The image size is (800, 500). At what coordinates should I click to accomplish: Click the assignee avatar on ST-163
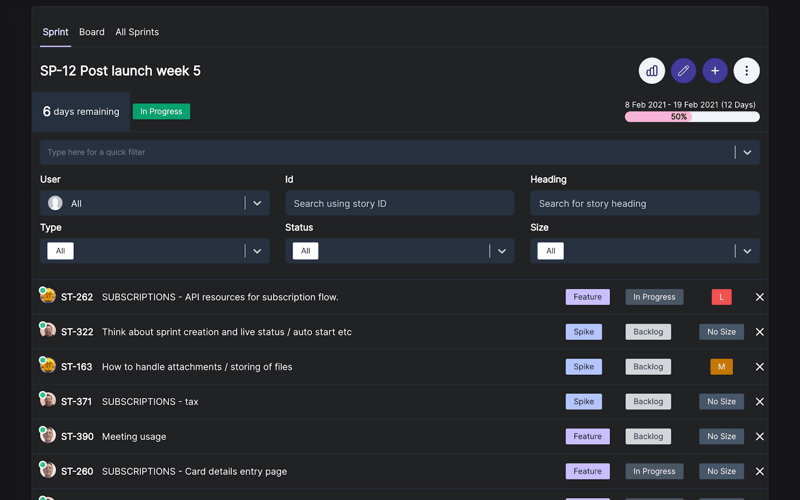[x=47, y=365]
